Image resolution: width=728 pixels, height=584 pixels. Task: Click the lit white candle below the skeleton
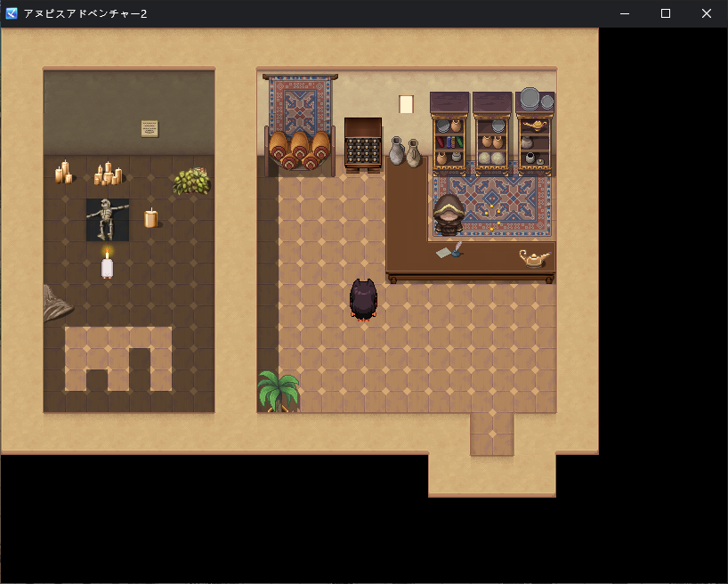pyautogui.click(x=108, y=264)
